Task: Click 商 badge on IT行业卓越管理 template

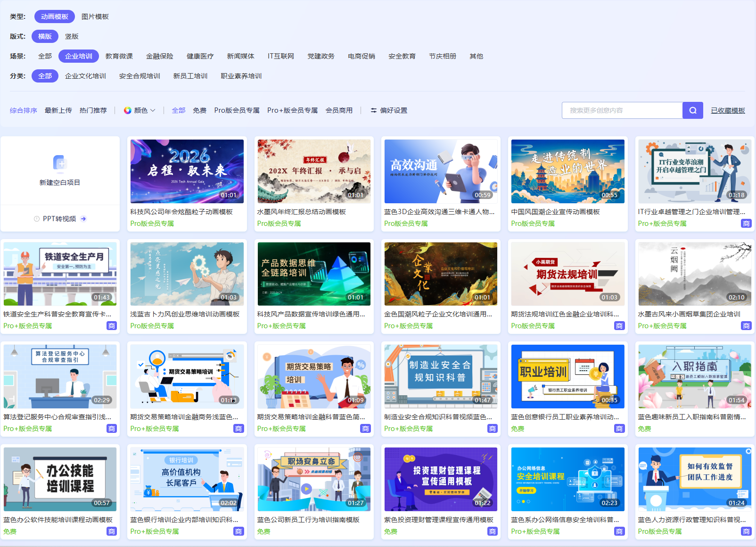Action: [746, 224]
